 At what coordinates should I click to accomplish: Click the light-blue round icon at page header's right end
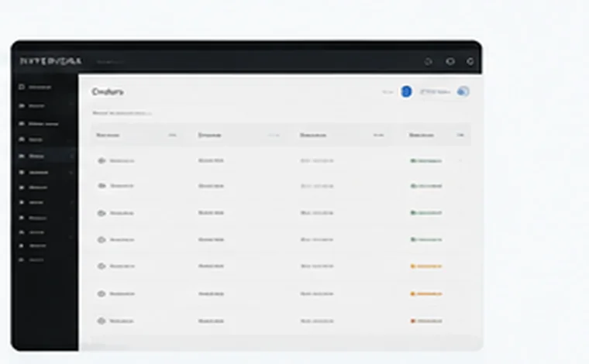coord(463,91)
